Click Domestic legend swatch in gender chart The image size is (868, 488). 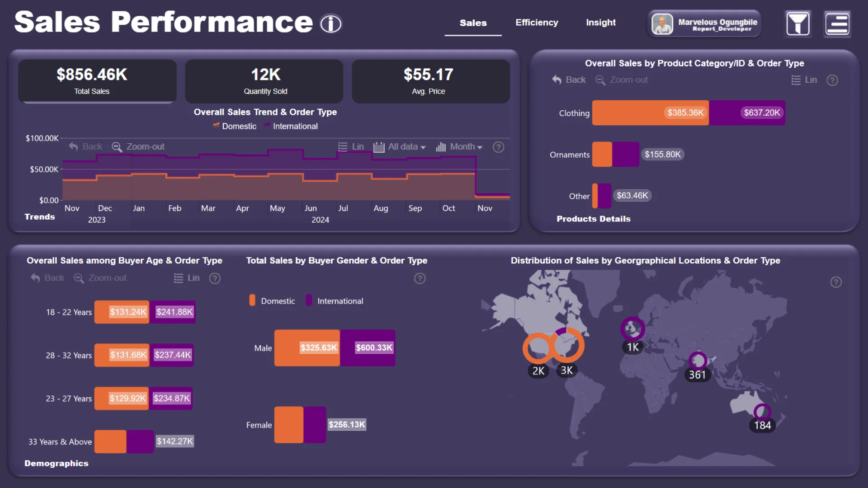point(252,300)
